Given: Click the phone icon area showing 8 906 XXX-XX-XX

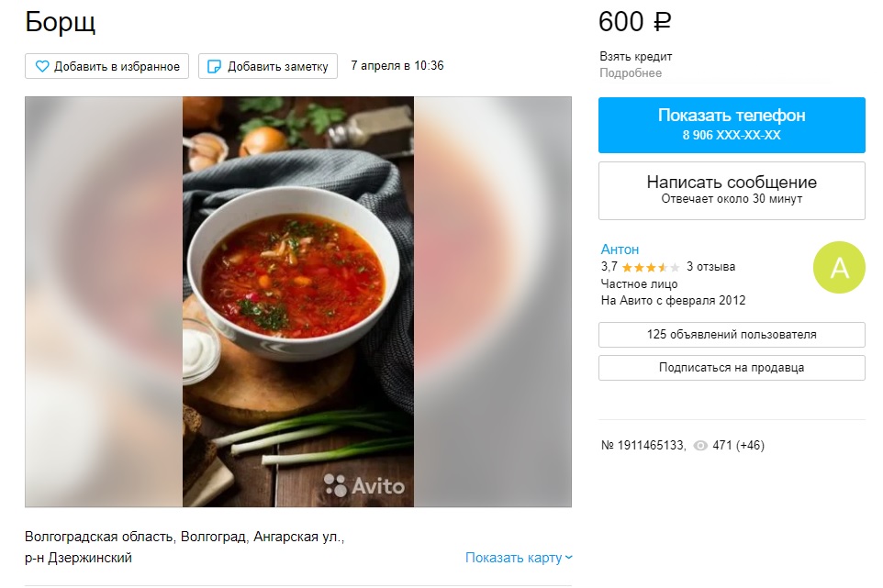Looking at the screenshot, I should click(731, 138).
